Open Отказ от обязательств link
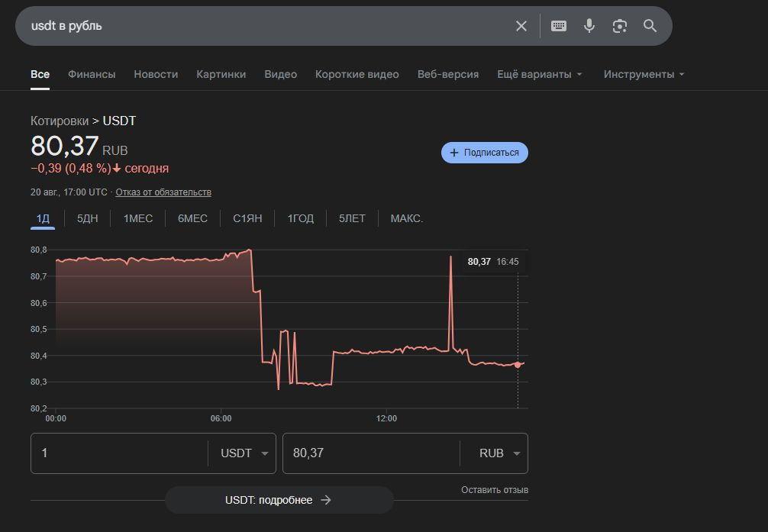This screenshot has height=532, width=768. [x=163, y=192]
